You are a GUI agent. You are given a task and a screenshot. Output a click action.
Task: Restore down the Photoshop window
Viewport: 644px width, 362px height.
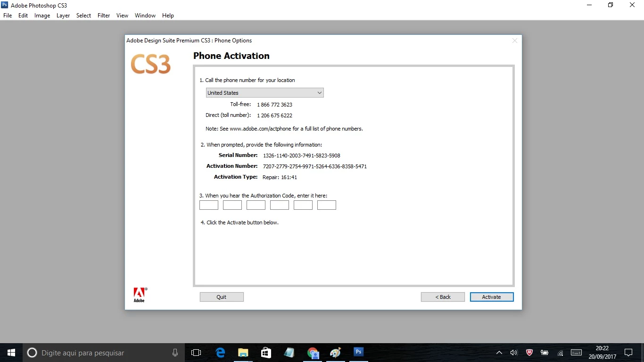pos(611,5)
